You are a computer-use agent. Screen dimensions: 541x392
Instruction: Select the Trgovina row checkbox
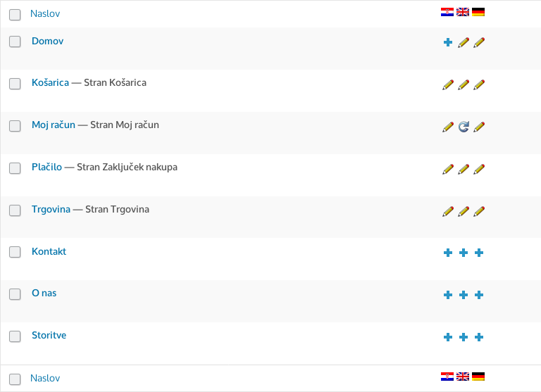click(x=15, y=210)
